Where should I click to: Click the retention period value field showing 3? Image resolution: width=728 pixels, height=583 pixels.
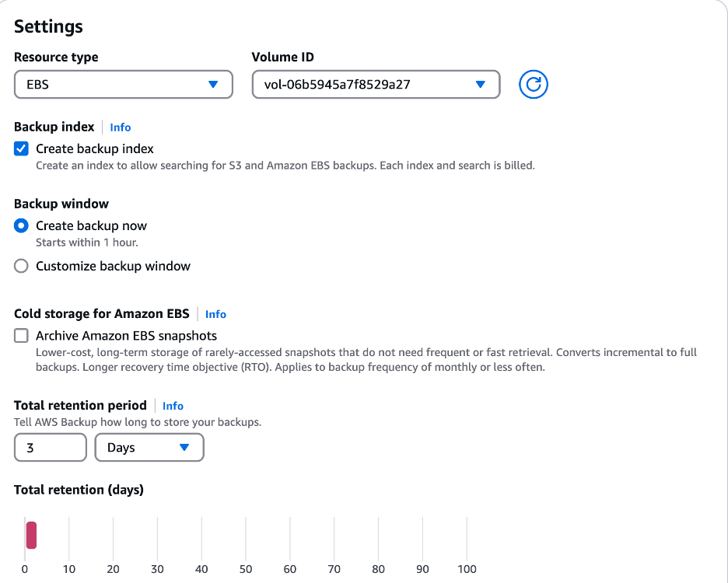pos(50,448)
